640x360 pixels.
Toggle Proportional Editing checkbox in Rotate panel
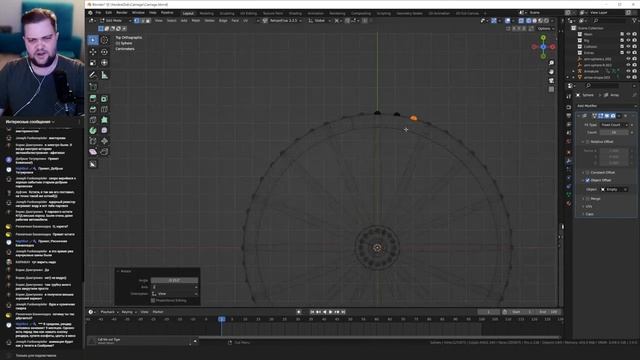[153, 300]
